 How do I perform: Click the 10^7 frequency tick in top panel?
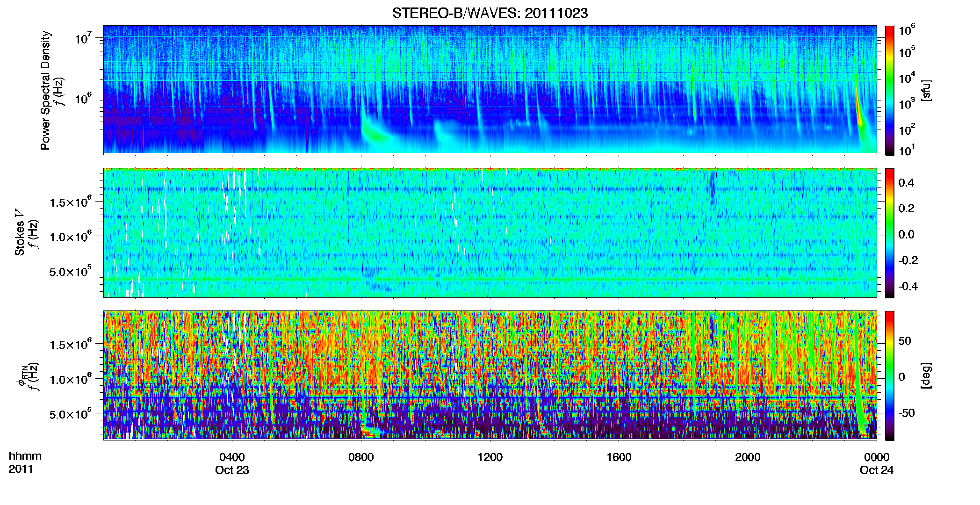83,37
